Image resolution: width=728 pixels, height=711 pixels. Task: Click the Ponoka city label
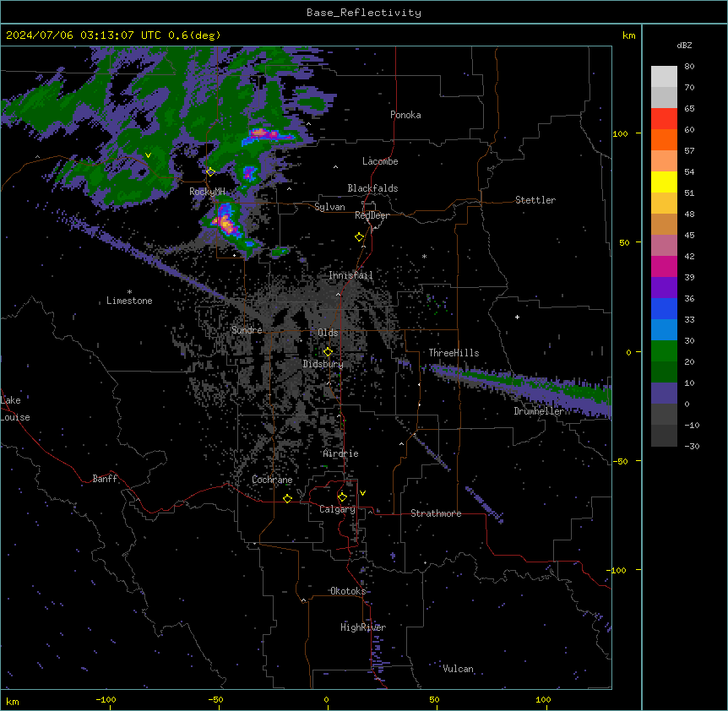[x=405, y=115]
